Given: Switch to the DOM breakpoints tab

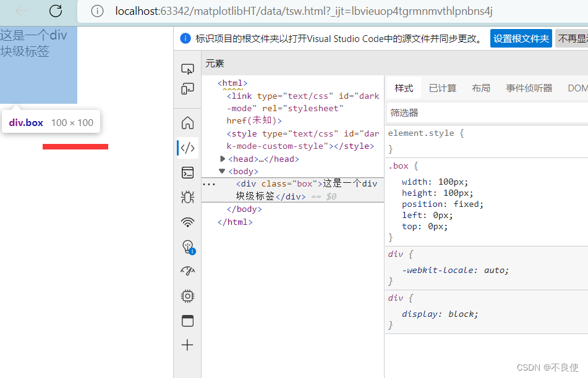Looking at the screenshot, I should coord(577,88).
